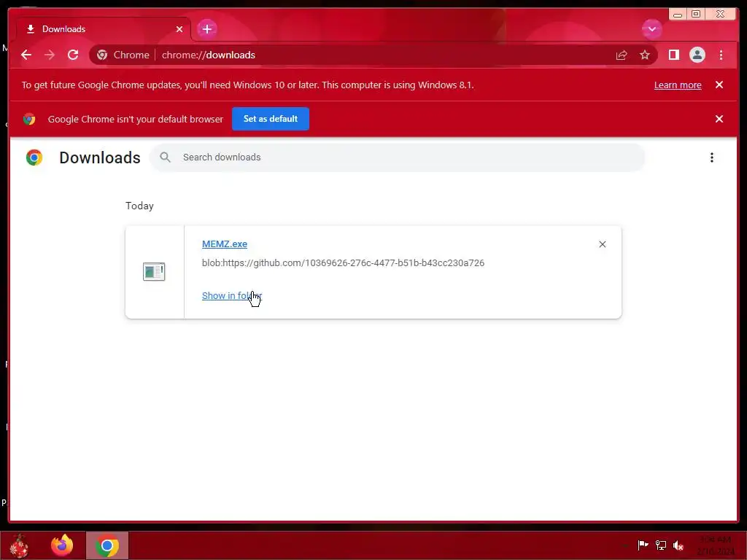Restore down the Chrome window
The height and width of the screenshot is (560, 747).
click(696, 15)
